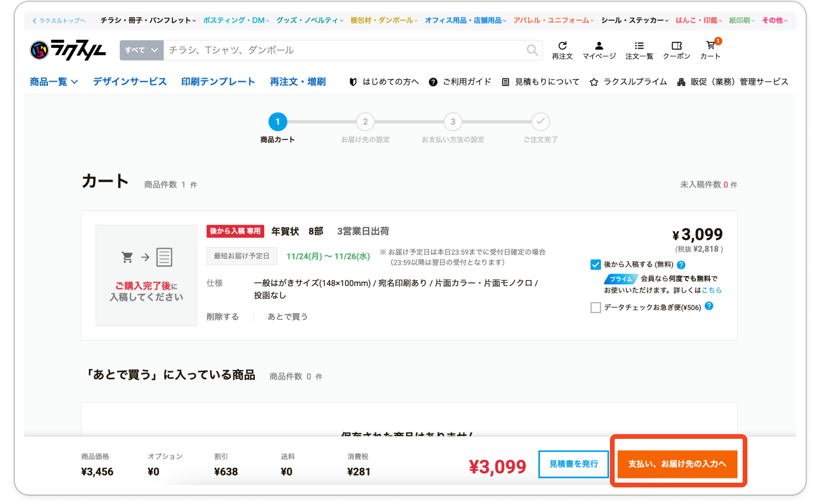Click 削除する to remove cart item
815x504 pixels.
[222, 317]
